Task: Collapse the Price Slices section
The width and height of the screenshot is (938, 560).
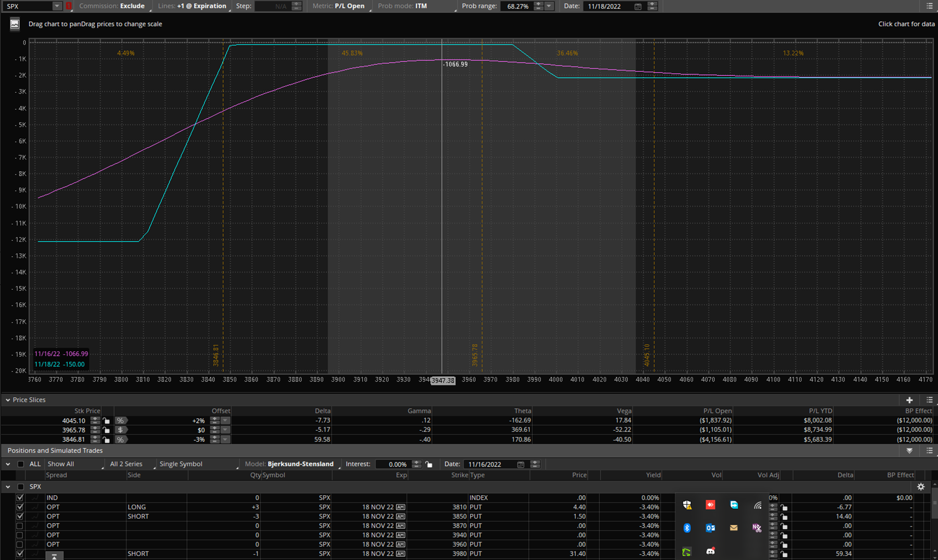Action: 8,400
